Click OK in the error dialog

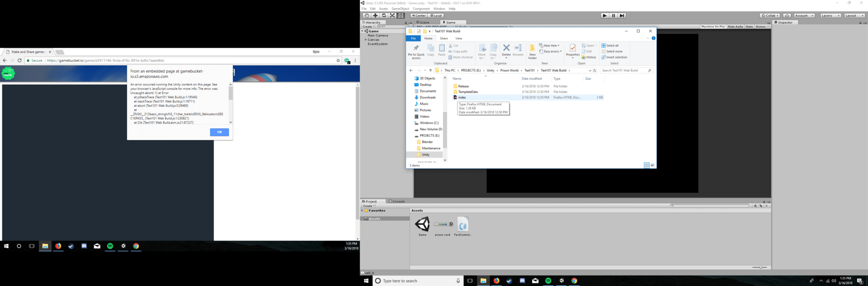(219, 132)
